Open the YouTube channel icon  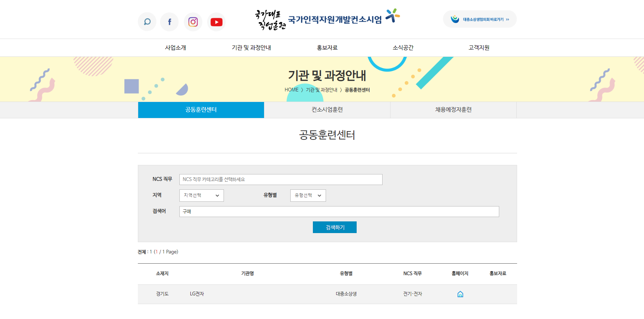[x=216, y=22]
